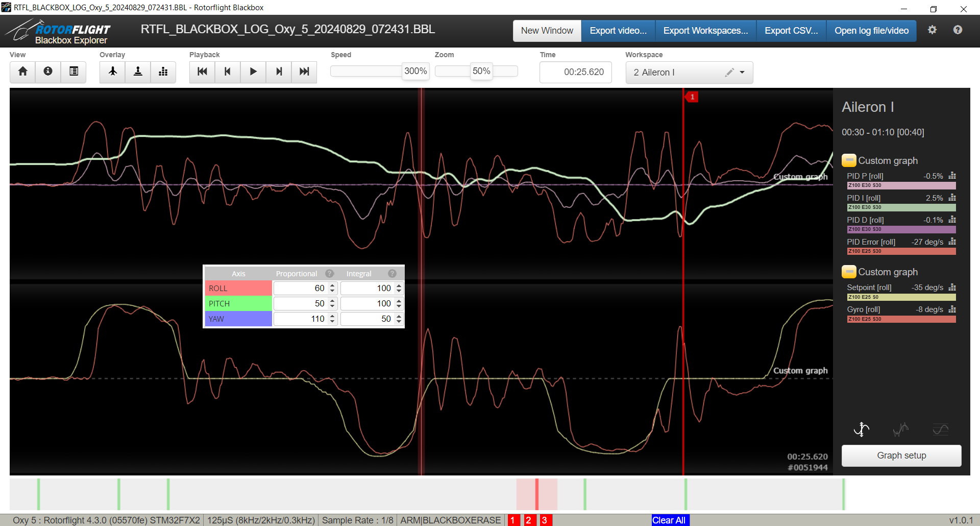Viewport: 980px width, 526px height.
Task: Click the Time input field
Action: point(575,72)
